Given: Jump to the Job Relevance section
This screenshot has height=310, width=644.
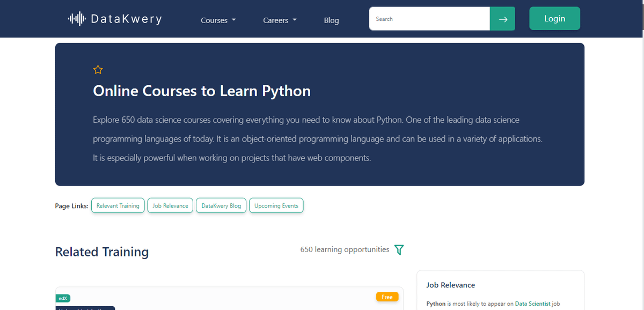Looking at the screenshot, I should click(x=170, y=205).
